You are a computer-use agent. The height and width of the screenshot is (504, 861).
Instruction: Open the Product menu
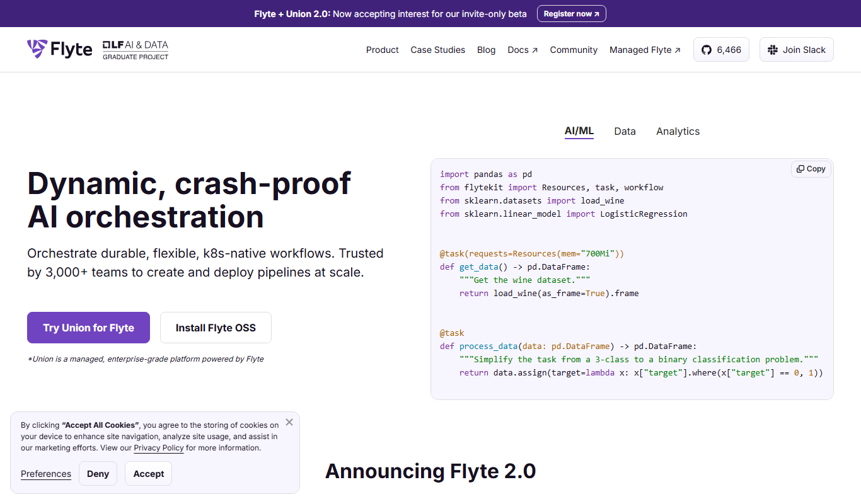coord(383,50)
